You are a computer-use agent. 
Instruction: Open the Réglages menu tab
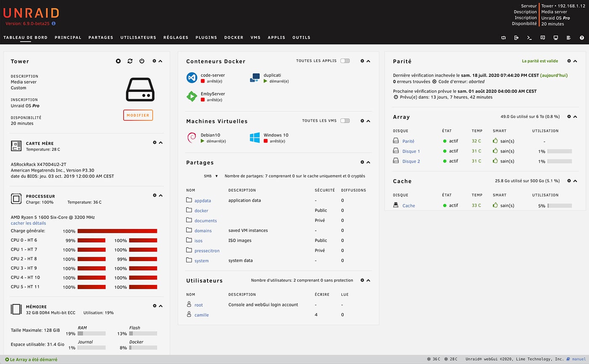click(x=175, y=37)
